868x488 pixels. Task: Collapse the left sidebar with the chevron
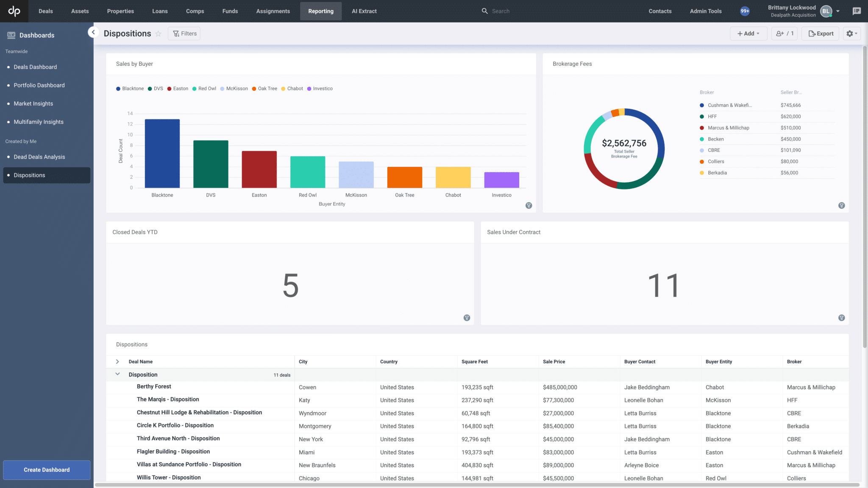point(93,32)
